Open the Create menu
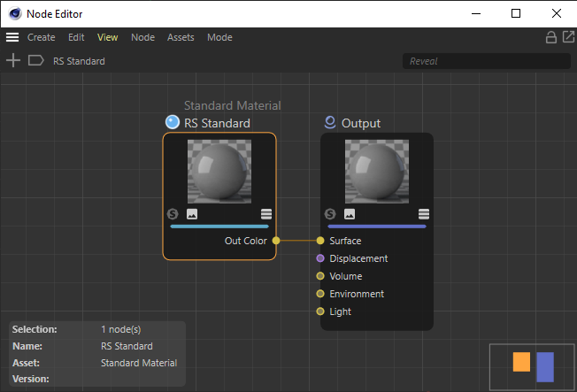Viewport: 577px width, 392px height. [x=42, y=37]
